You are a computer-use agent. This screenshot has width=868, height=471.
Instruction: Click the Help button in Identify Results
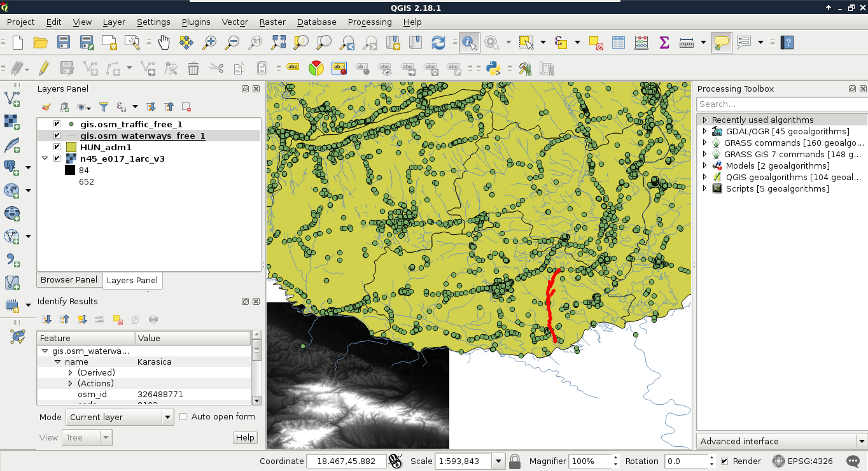coord(245,438)
